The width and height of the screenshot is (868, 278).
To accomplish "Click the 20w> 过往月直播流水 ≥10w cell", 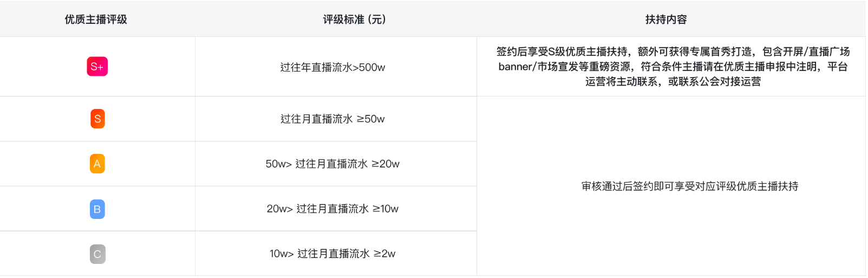I will (336, 209).
